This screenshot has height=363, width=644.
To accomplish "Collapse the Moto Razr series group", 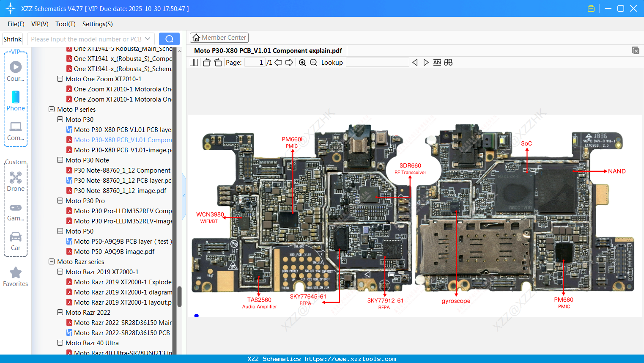I will (x=51, y=261).
